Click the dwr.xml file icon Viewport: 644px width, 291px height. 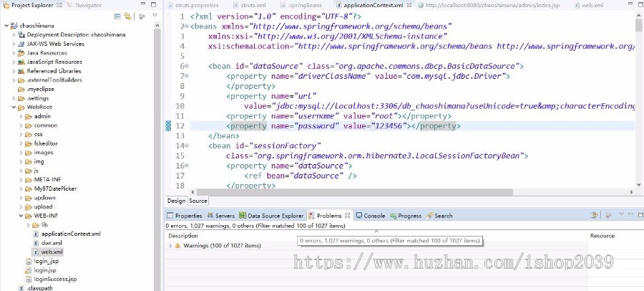(x=36, y=243)
